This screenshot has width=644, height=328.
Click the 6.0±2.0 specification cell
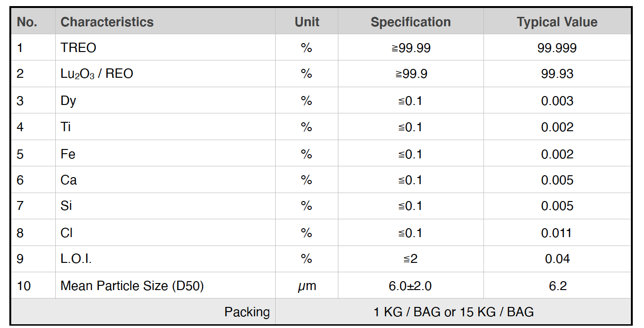pos(410,286)
